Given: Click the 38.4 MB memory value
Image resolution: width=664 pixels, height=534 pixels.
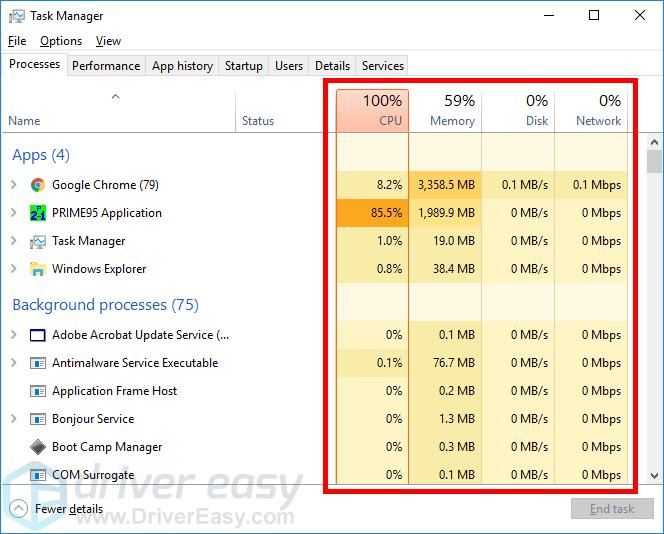Looking at the screenshot, I should (x=454, y=268).
